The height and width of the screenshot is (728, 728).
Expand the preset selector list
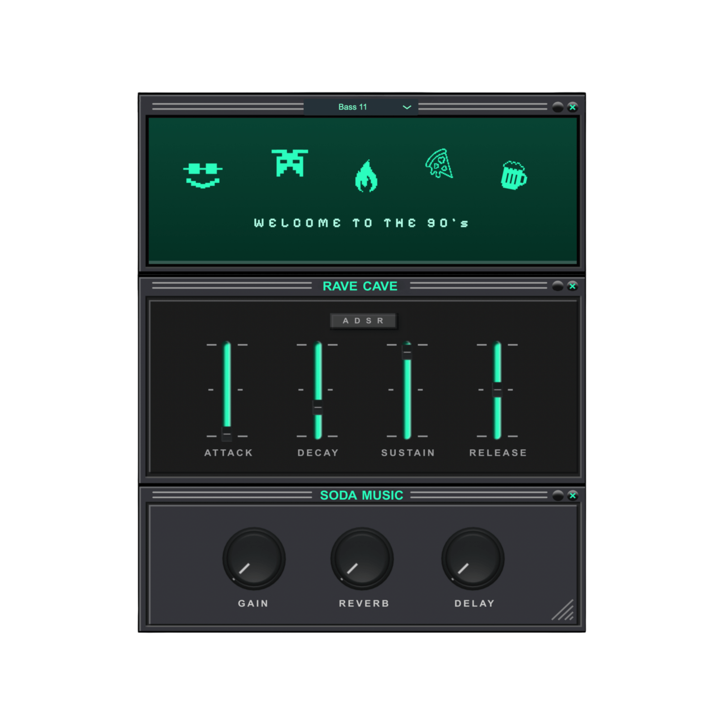tap(362, 107)
